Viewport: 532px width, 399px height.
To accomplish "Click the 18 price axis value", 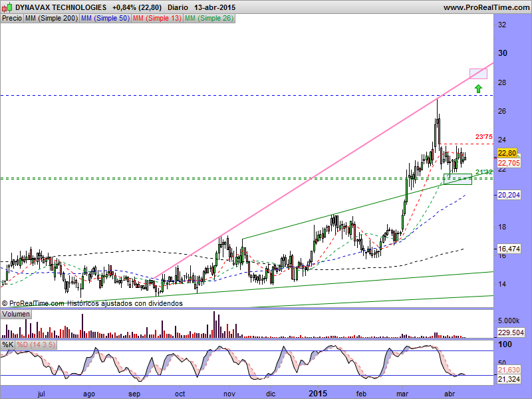I will [502, 227].
